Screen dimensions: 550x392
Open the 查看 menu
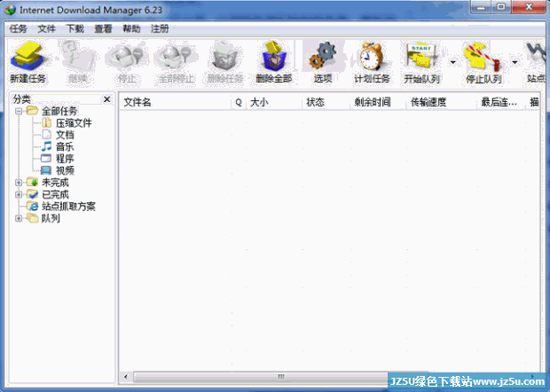click(103, 28)
